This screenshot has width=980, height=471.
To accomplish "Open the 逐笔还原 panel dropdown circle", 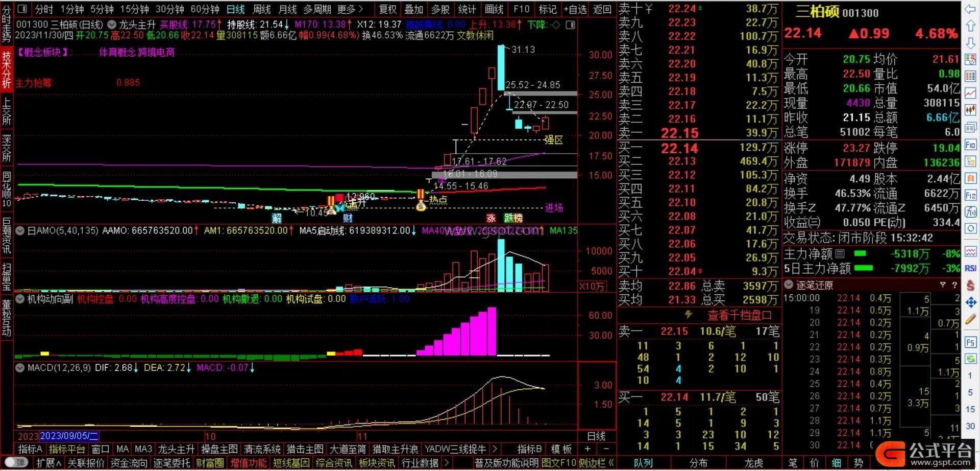I will [789, 285].
